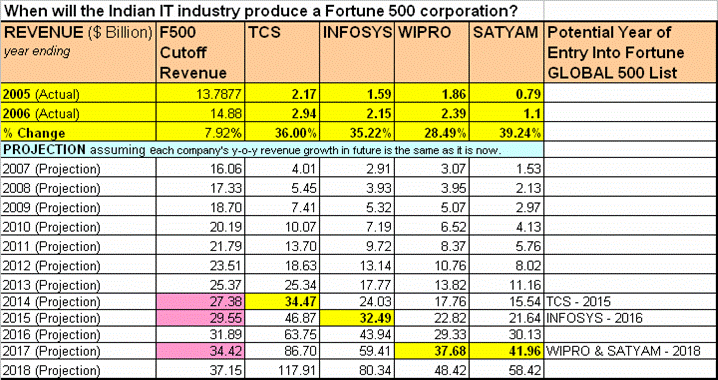The width and height of the screenshot is (718, 380).
Task: Select the INFOSYS - 2016 entry cell
Action: click(631, 318)
